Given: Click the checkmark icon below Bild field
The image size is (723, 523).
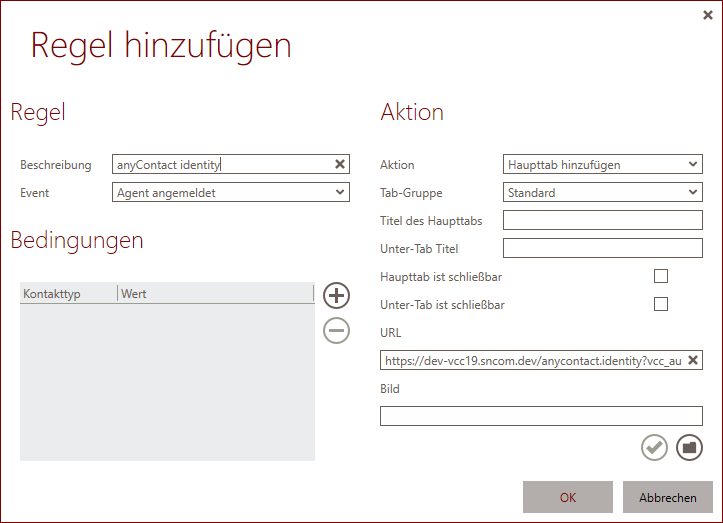Looking at the screenshot, I should click(x=654, y=448).
